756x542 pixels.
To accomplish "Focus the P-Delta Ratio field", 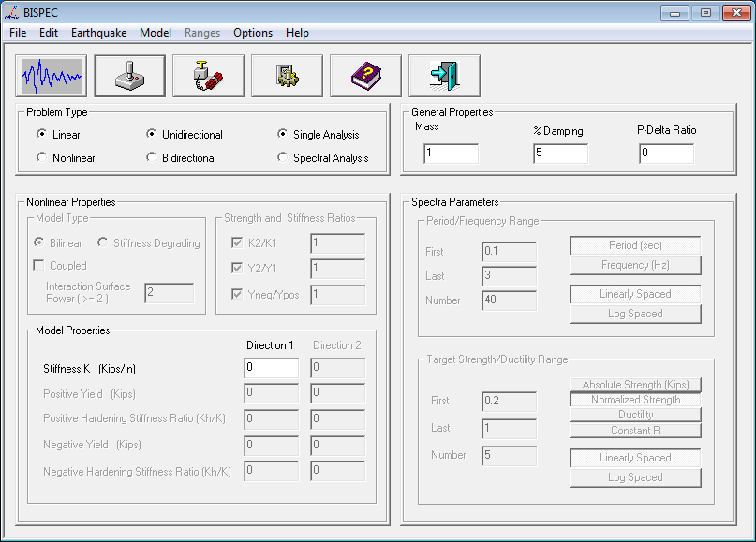I will [x=666, y=154].
